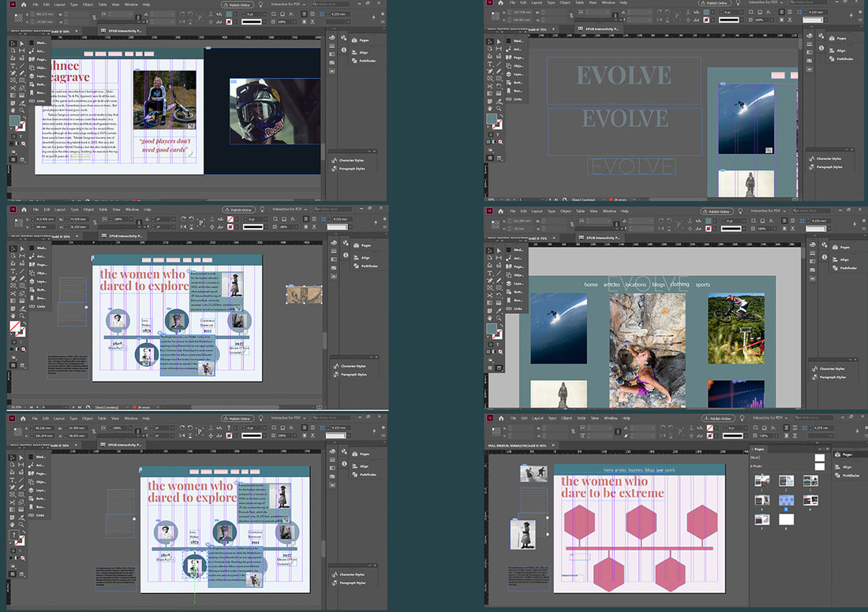Open the Layout menu in the climbing photo window
Screen dimensions: 868x612
tap(537, 211)
